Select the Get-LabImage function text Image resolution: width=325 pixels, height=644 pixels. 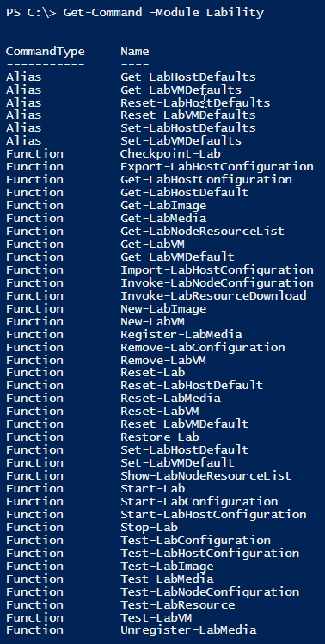tap(163, 205)
